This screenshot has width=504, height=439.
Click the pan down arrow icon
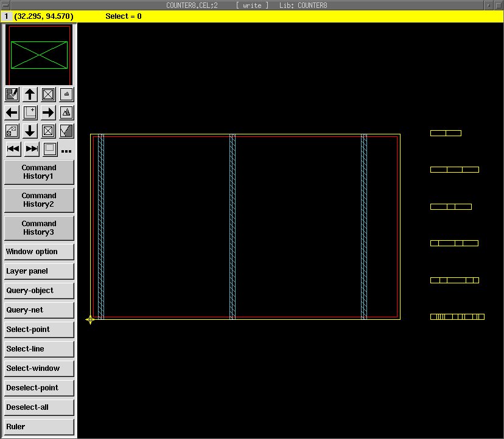click(30, 131)
